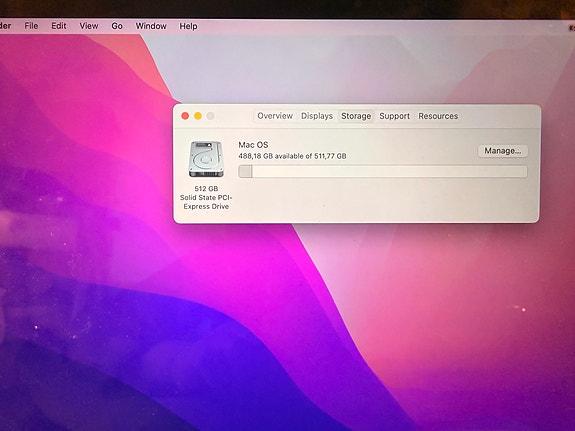Go to the Resources tab
The image size is (575, 431).
click(x=438, y=116)
